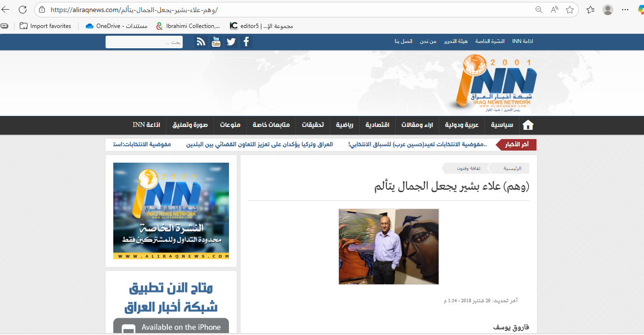Start Read Aloud from the address bar

click(x=554, y=10)
